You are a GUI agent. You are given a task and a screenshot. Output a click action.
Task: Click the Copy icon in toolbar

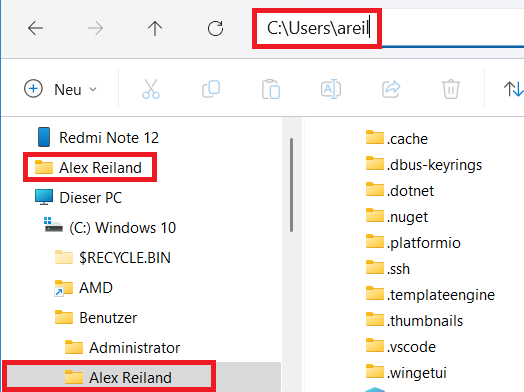coord(211,89)
